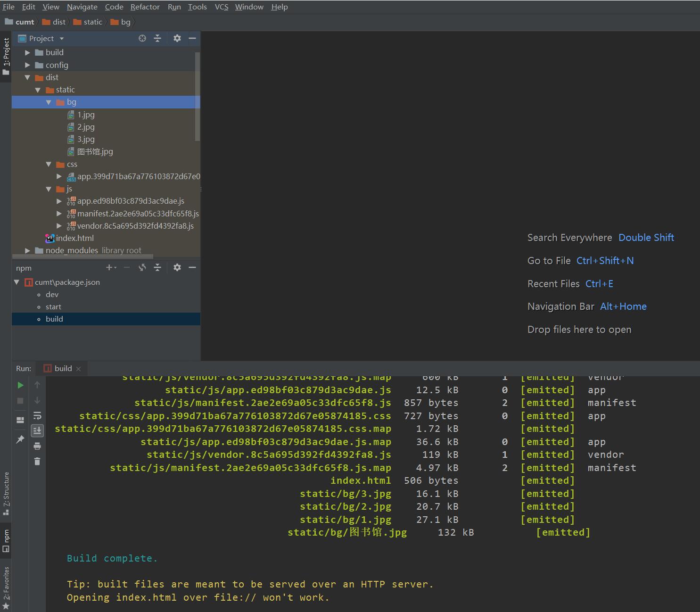Clear the console with the trash icon
This screenshot has width=700, height=612.
[37, 461]
